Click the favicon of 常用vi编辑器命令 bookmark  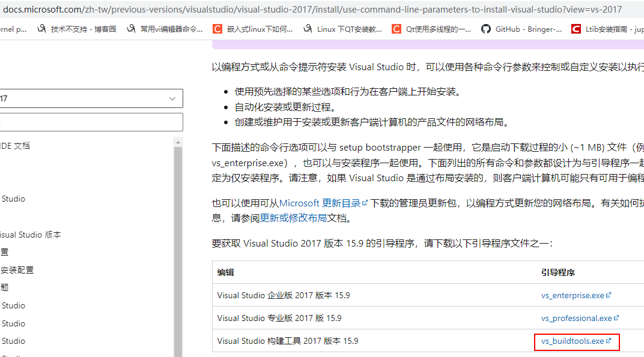pyautogui.click(x=131, y=29)
